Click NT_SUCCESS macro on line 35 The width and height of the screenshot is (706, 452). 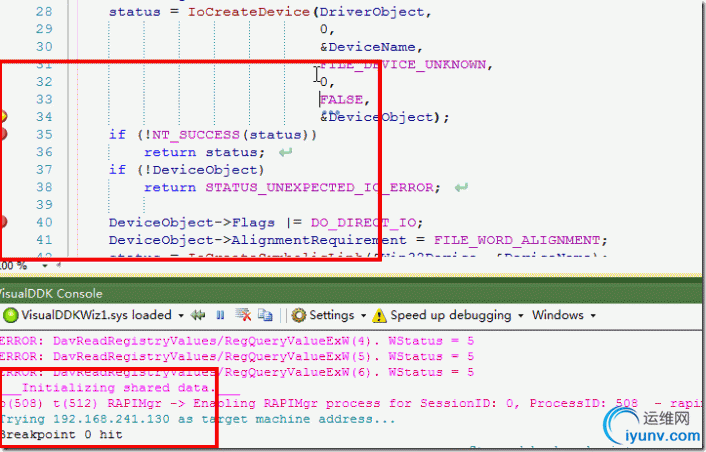pyautogui.click(x=196, y=135)
